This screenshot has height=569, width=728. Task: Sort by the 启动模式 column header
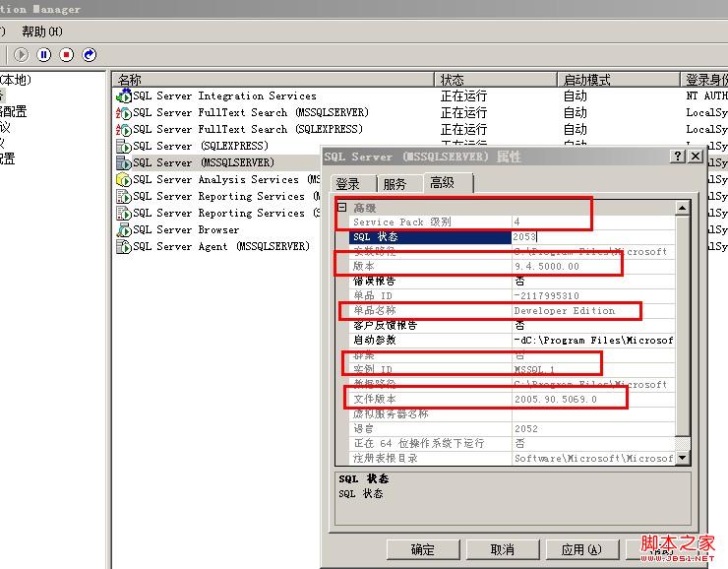pyautogui.click(x=618, y=80)
